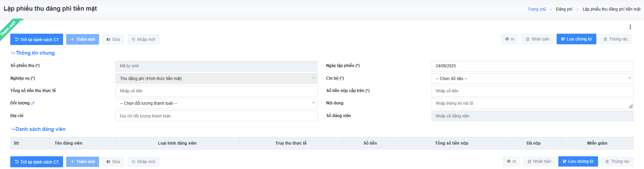Click the top Nhập mới reset button
The image size is (644, 169).
(143, 40)
